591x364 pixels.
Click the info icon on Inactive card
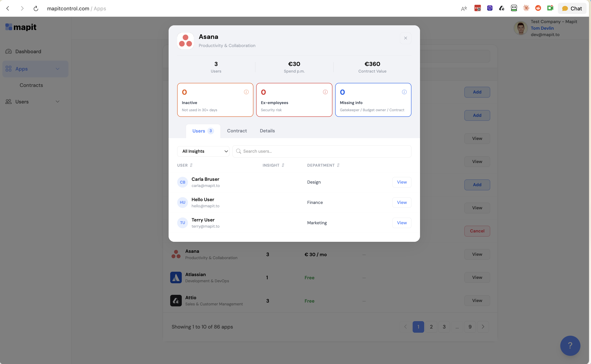pyautogui.click(x=246, y=92)
